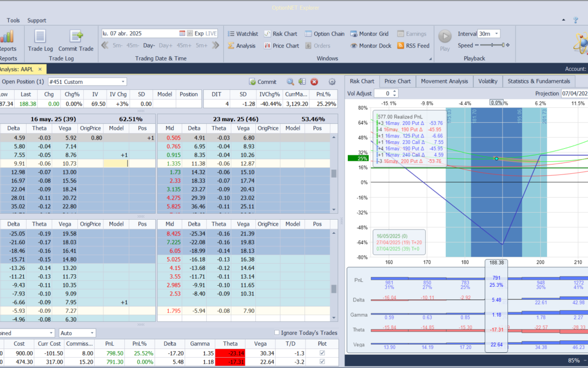This screenshot has width=588, height=368.
Task: Click the Vol Adjust value field
Action: tap(383, 93)
